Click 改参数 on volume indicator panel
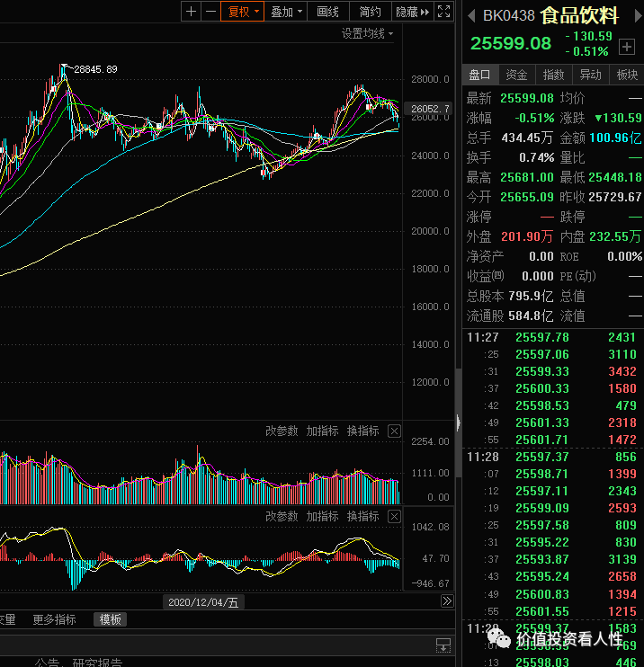The height and width of the screenshot is (667, 644). point(282,431)
